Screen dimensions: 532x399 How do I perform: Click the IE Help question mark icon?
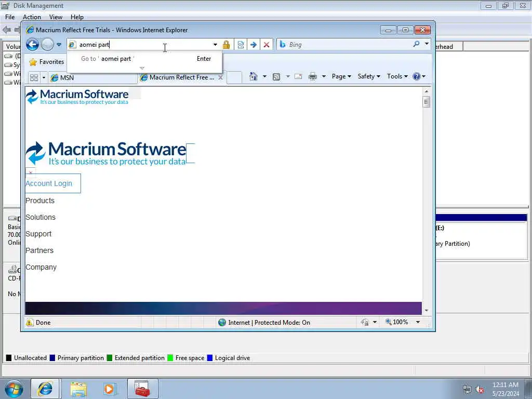coord(416,76)
